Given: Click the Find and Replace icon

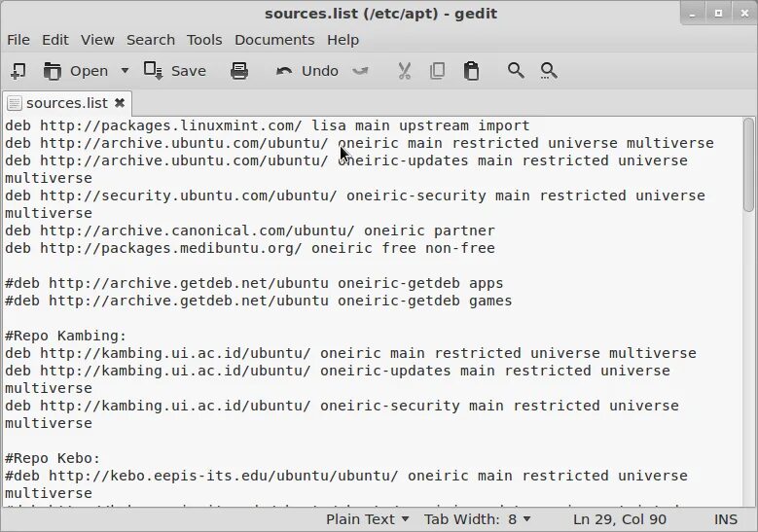Looking at the screenshot, I should click(549, 71).
